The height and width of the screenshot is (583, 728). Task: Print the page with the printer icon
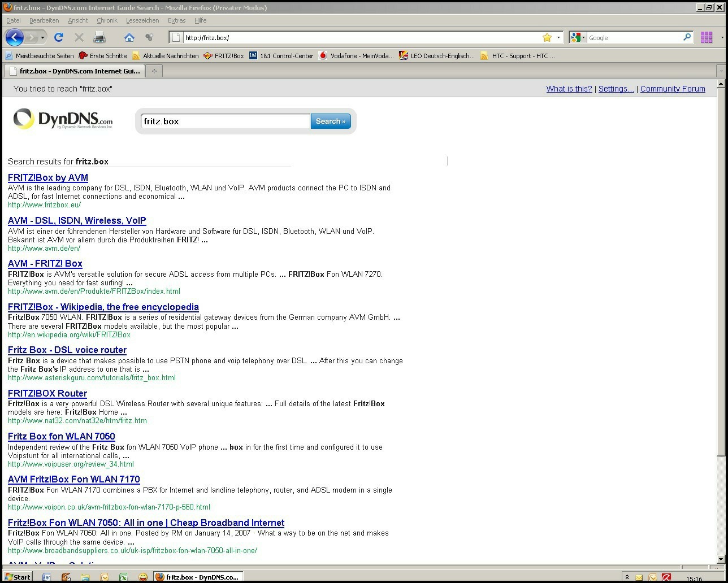(99, 38)
